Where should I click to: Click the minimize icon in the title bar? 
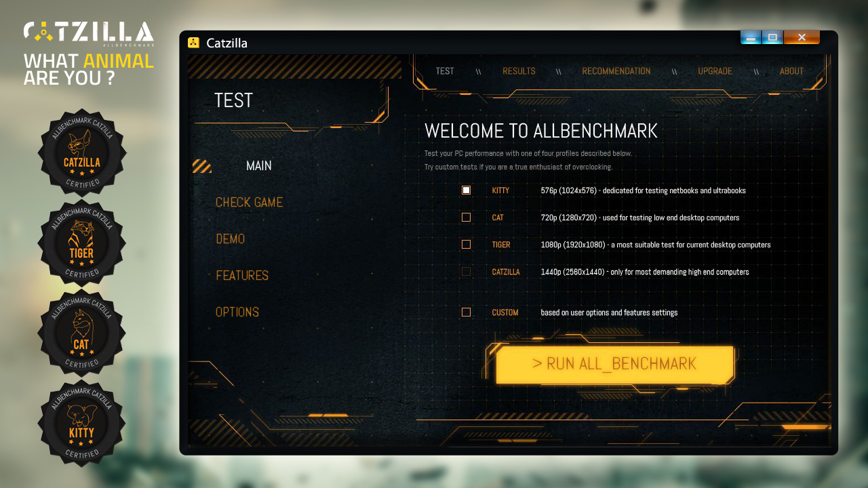751,37
